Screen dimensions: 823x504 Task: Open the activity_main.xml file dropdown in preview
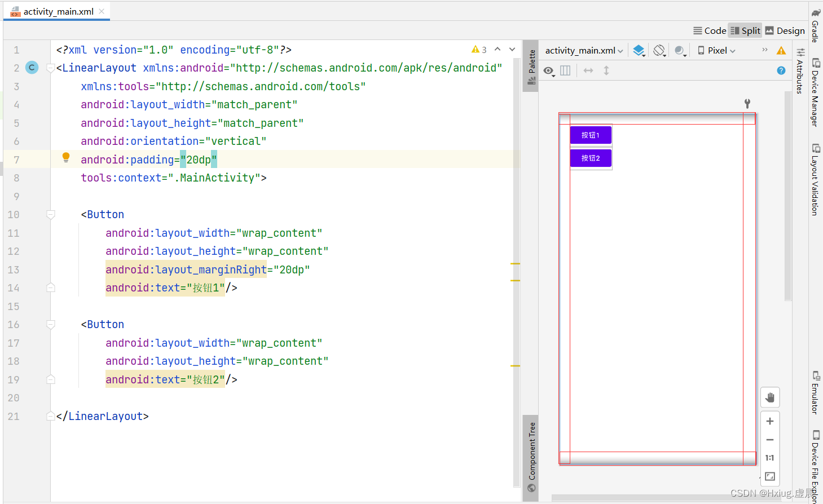coord(584,50)
